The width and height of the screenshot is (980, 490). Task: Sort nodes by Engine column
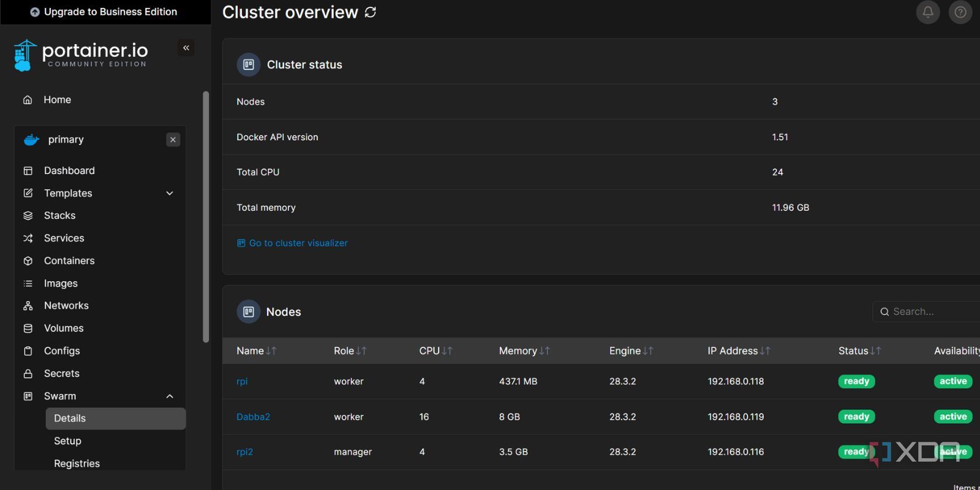point(631,351)
